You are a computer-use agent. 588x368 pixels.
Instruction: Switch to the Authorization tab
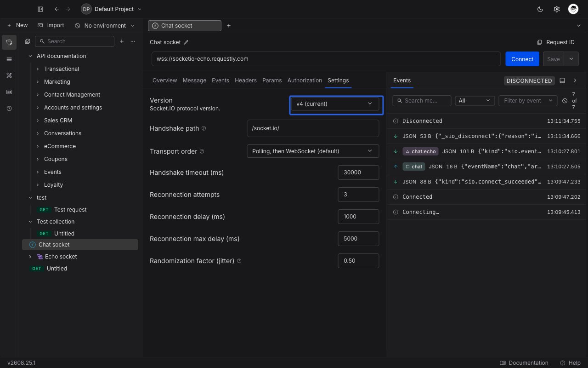(x=305, y=80)
